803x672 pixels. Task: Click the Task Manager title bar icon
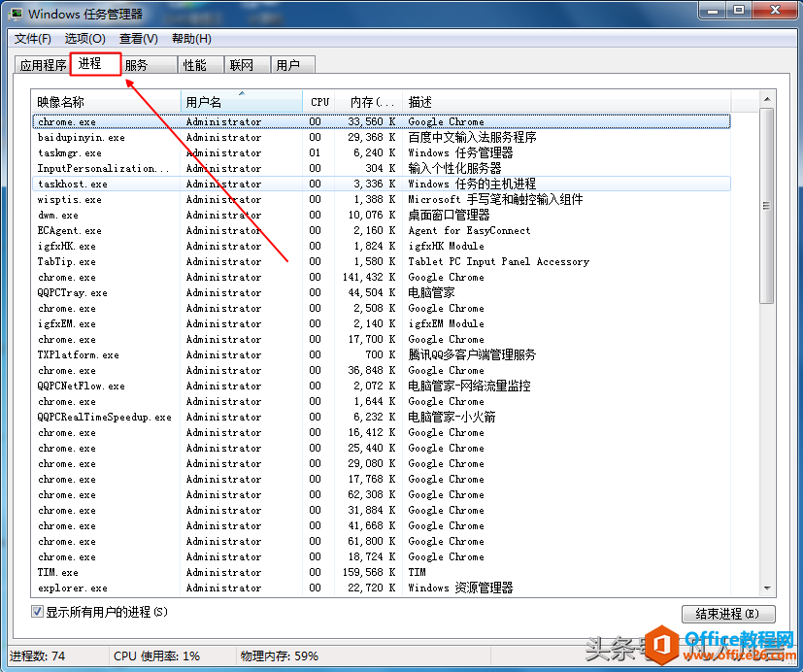15,14
